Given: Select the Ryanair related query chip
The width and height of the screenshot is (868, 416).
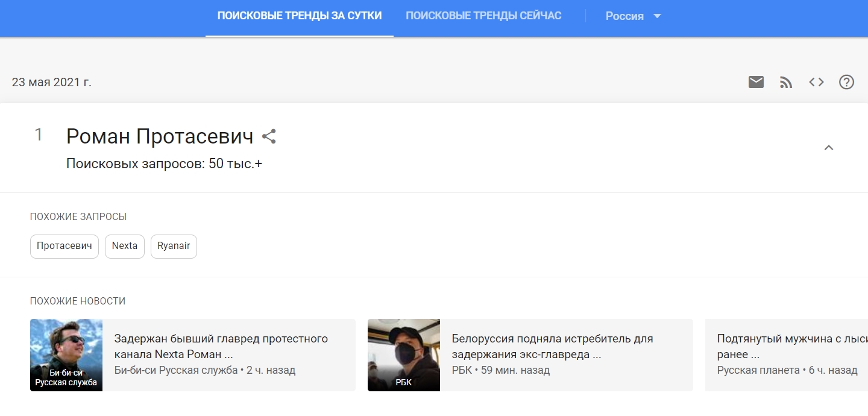Looking at the screenshot, I should [x=174, y=246].
